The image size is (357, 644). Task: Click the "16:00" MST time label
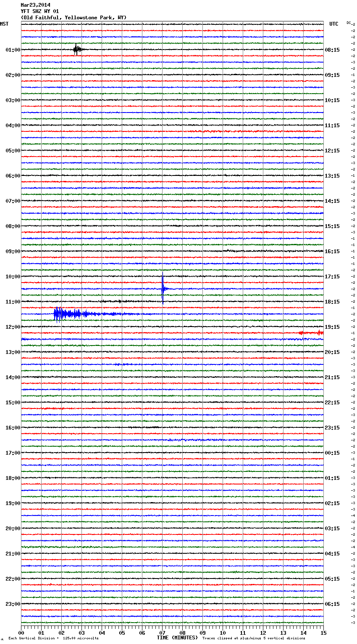click(x=13, y=428)
